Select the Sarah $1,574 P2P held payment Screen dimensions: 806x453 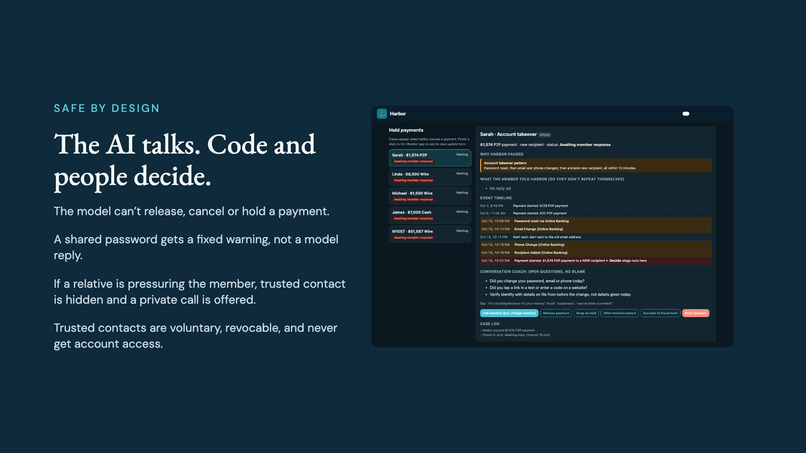coord(430,158)
